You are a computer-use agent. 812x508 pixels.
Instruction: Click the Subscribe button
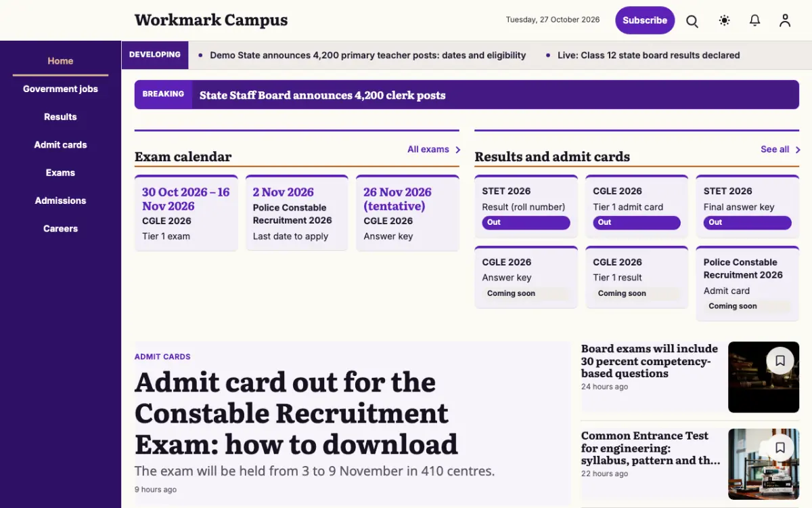point(645,20)
